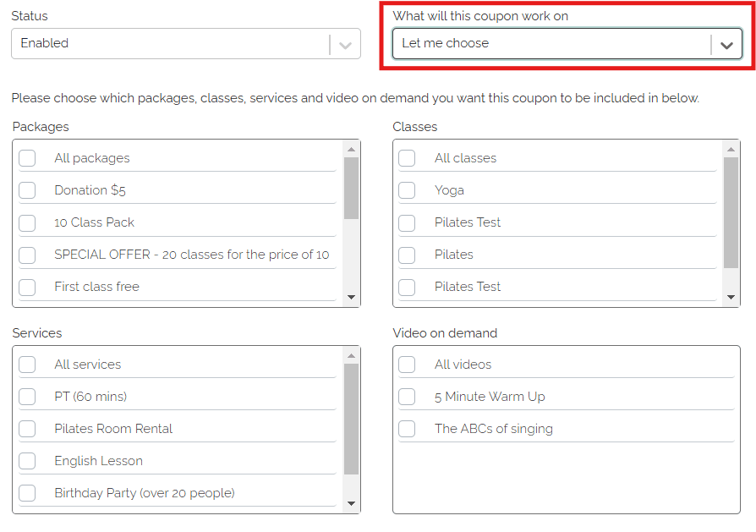The width and height of the screenshot is (756, 532).
Task: Select the Pilates class checkbox
Action: (x=408, y=255)
